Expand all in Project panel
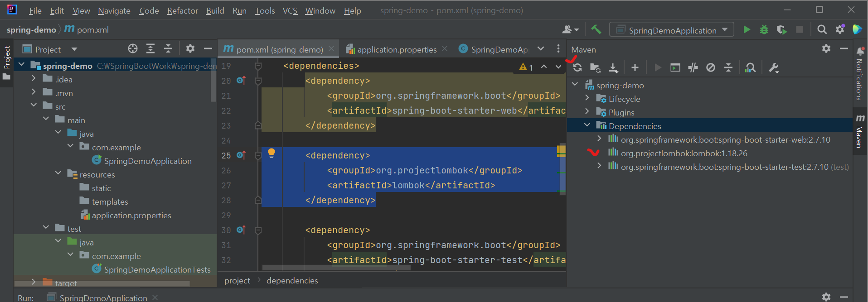Screen dimensions: 868x302 (x=150, y=48)
